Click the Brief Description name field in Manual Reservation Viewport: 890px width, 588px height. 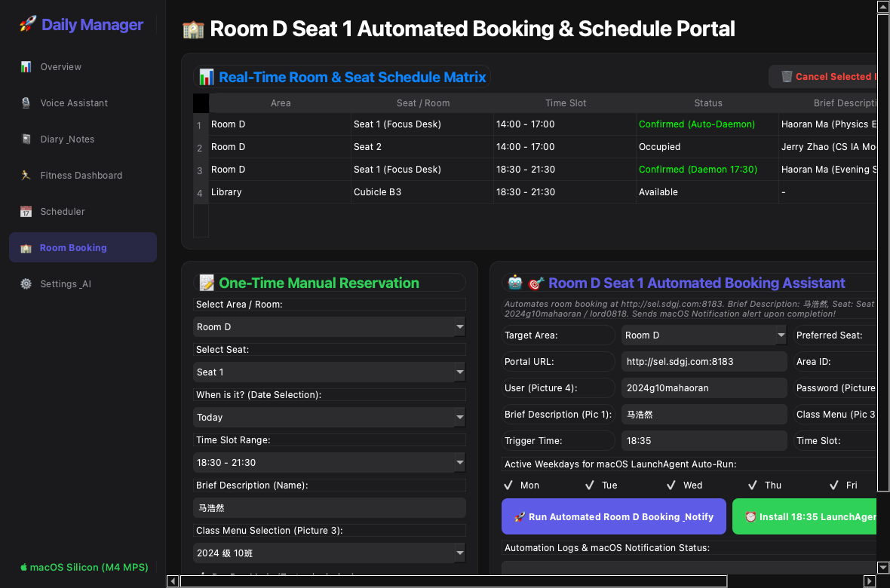[x=329, y=508]
